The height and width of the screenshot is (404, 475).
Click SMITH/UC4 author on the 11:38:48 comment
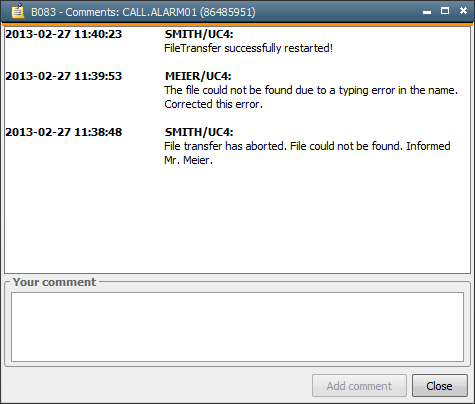point(199,132)
